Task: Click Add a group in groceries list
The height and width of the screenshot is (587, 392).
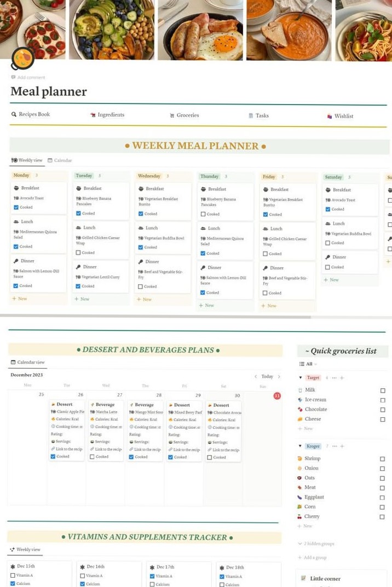Action: (312, 557)
